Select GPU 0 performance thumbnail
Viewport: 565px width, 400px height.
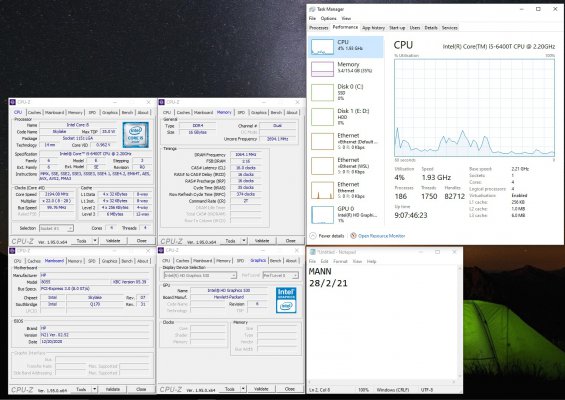(x=322, y=215)
